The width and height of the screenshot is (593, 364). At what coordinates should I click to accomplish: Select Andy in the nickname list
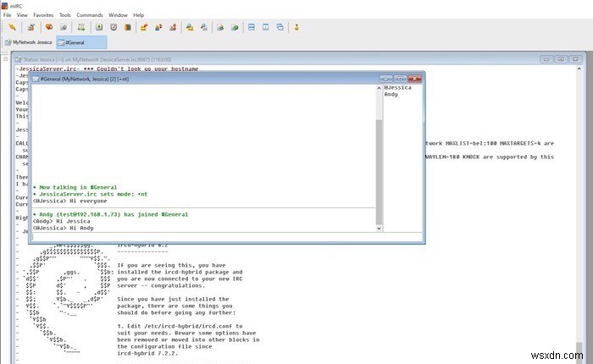[x=391, y=94]
